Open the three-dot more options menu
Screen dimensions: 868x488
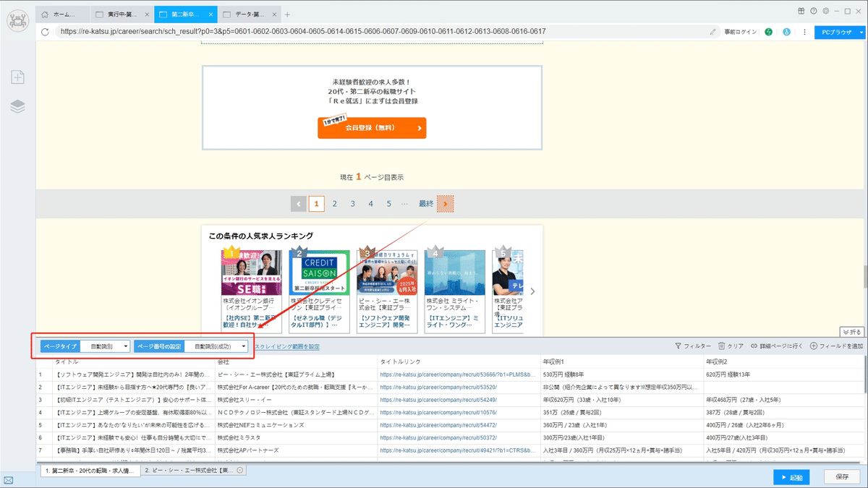point(804,32)
